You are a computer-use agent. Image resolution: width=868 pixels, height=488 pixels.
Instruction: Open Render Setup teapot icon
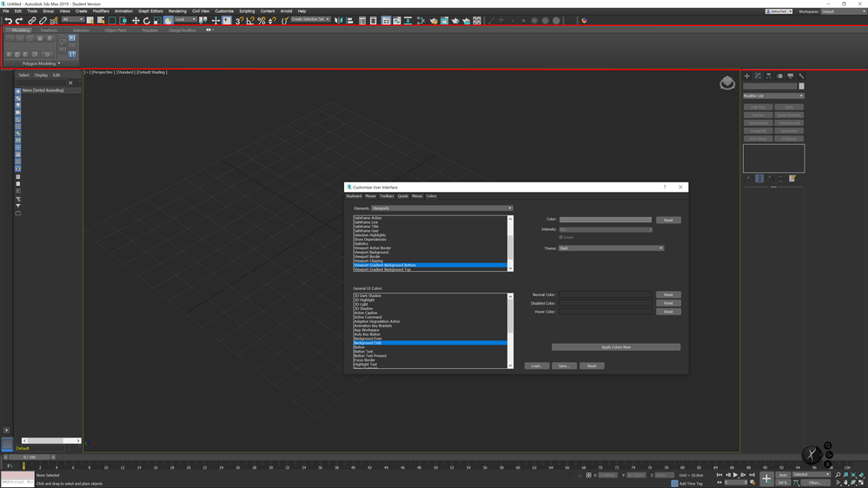(433, 21)
